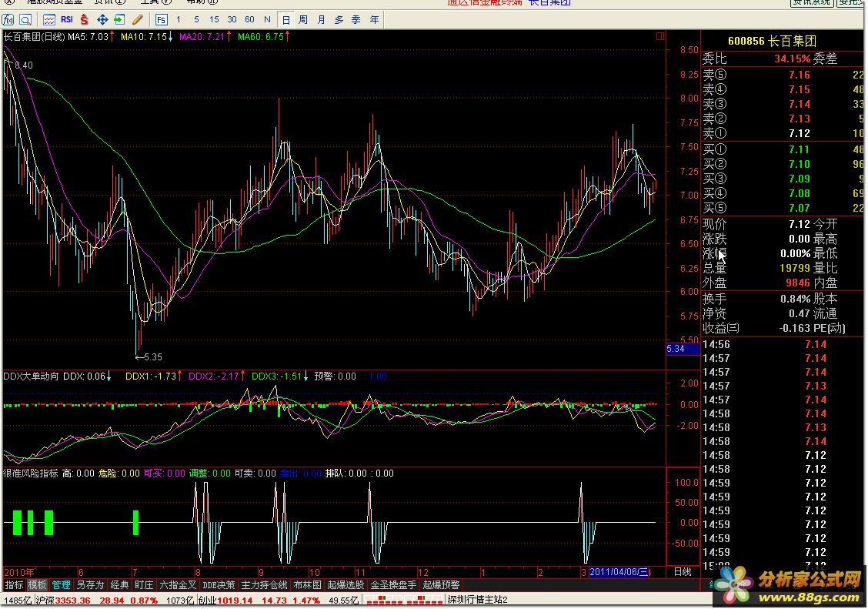Choose the N custom period button

click(267, 19)
